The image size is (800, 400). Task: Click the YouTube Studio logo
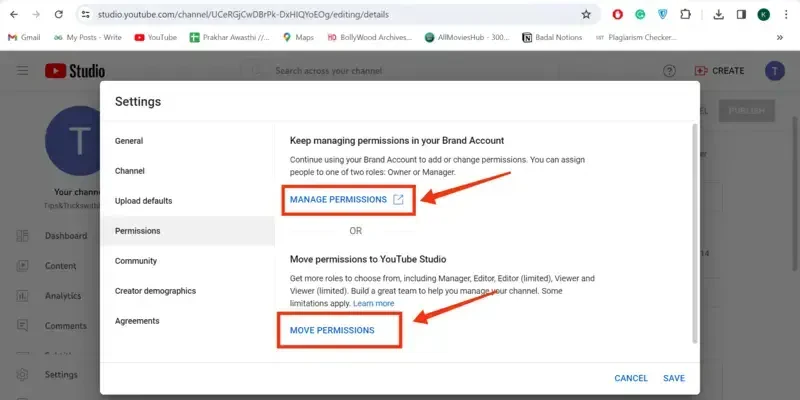75,71
